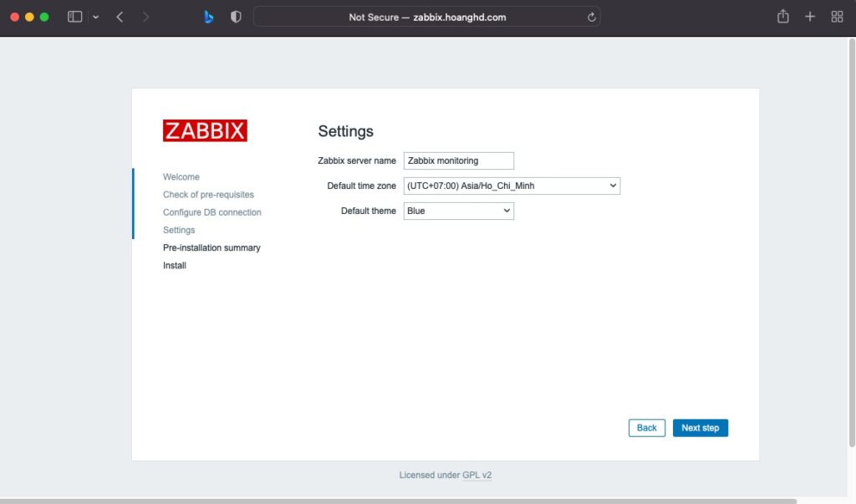
Task: Click the horizontal page scrollbar
Action: pos(399,501)
